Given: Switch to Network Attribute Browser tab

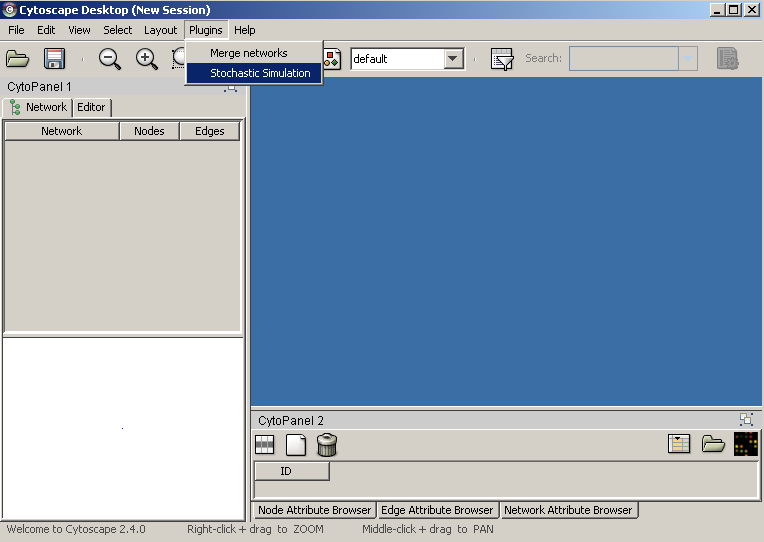Looking at the screenshot, I should [x=568, y=510].
